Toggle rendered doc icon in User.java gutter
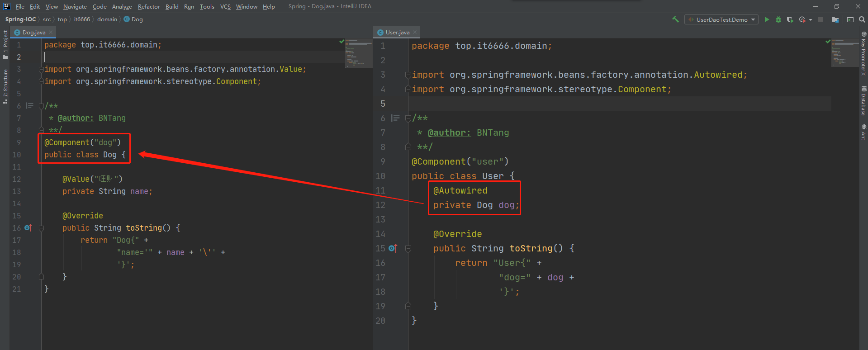Screen dimensions: 868x350 pos(395,118)
